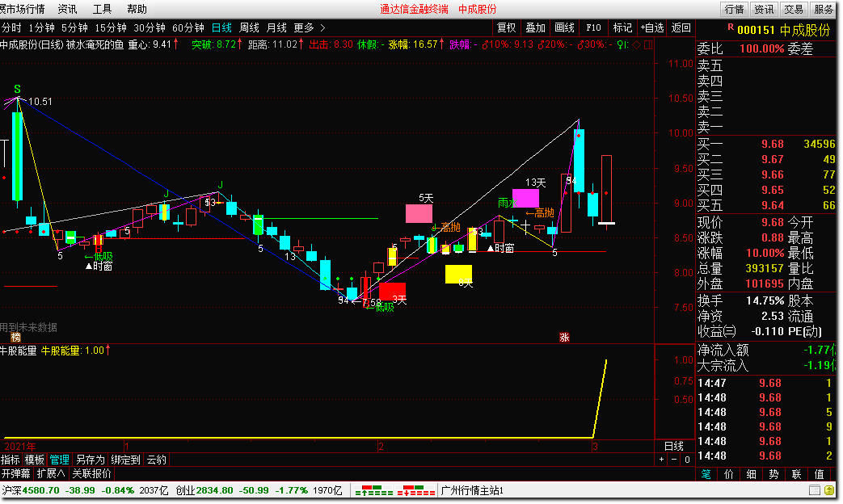The image size is (843, 504).
Task: Click the down-arrow market breadth indicator icon
Action: 415,490
